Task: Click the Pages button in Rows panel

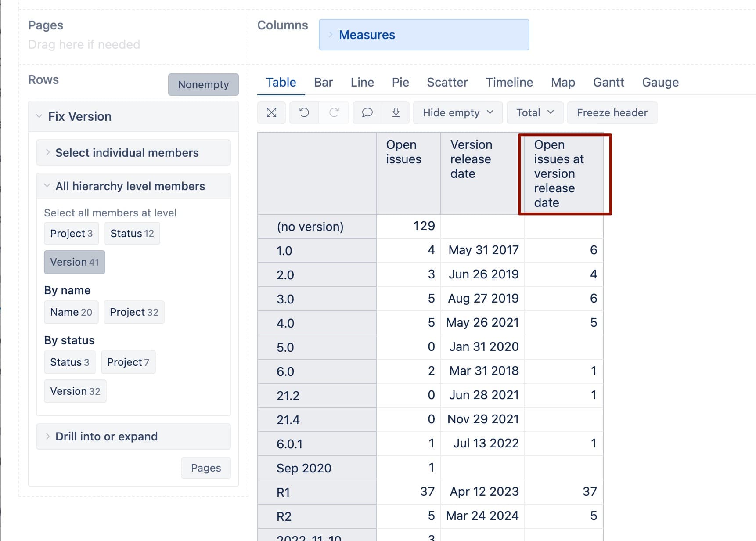Action: [206, 468]
